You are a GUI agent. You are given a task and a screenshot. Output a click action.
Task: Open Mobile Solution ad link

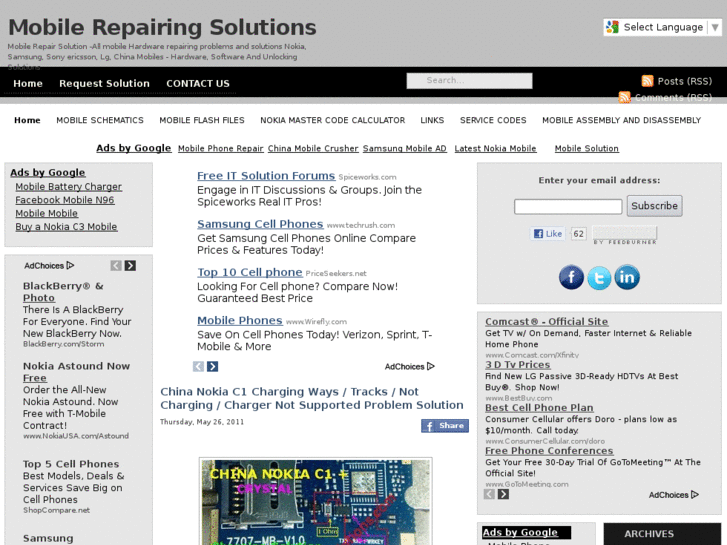coord(587,148)
